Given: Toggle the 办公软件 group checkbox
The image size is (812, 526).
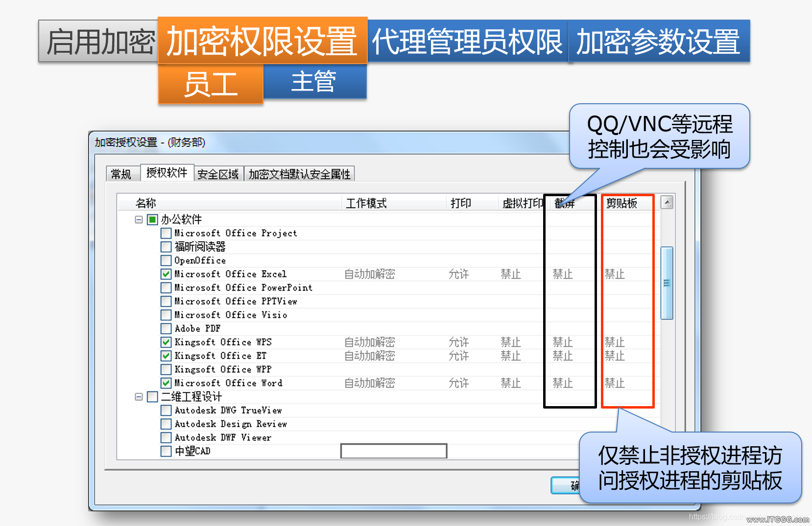Looking at the screenshot, I should tap(152, 220).
